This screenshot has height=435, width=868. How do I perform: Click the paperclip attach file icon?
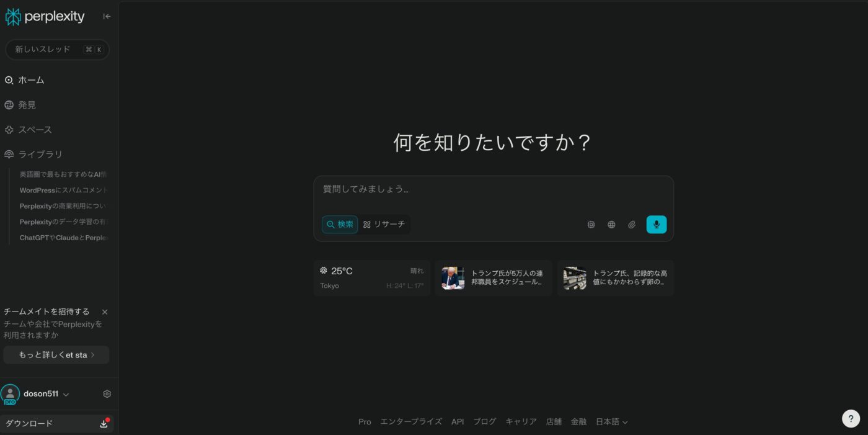click(632, 225)
